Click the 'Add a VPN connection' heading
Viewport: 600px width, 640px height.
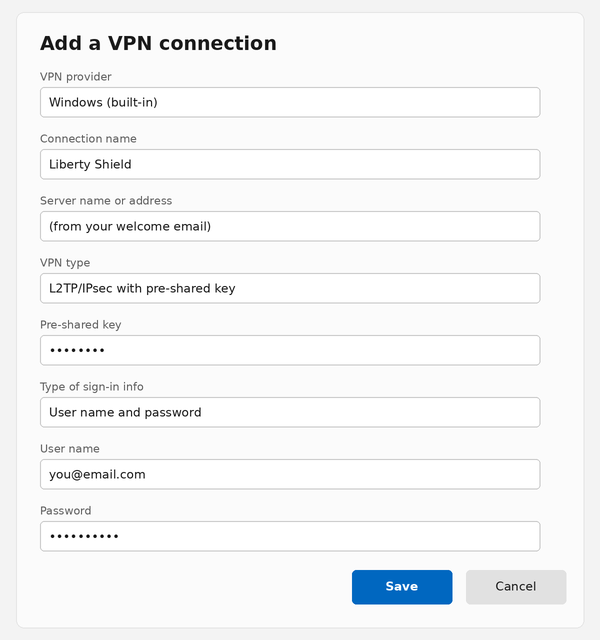(x=158, y=43)
